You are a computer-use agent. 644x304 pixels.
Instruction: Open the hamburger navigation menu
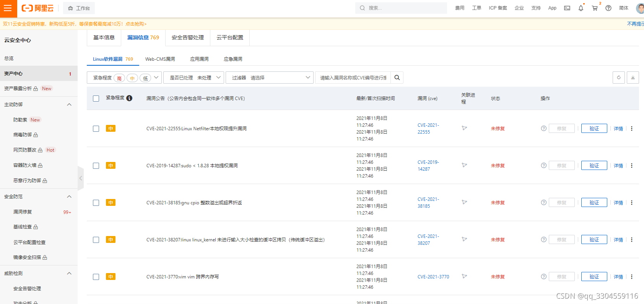coord(8,8)
